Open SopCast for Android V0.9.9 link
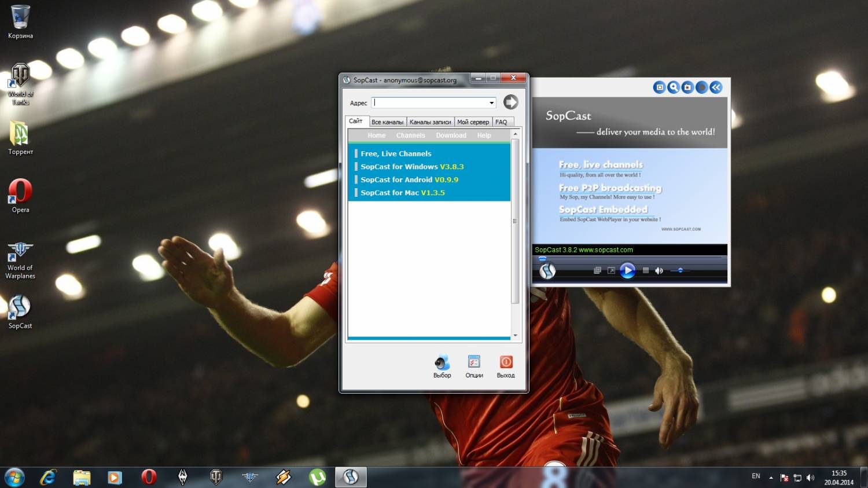The width and height of the screenshot is (868, 488). pyautogui.click(x=409, y=180)
